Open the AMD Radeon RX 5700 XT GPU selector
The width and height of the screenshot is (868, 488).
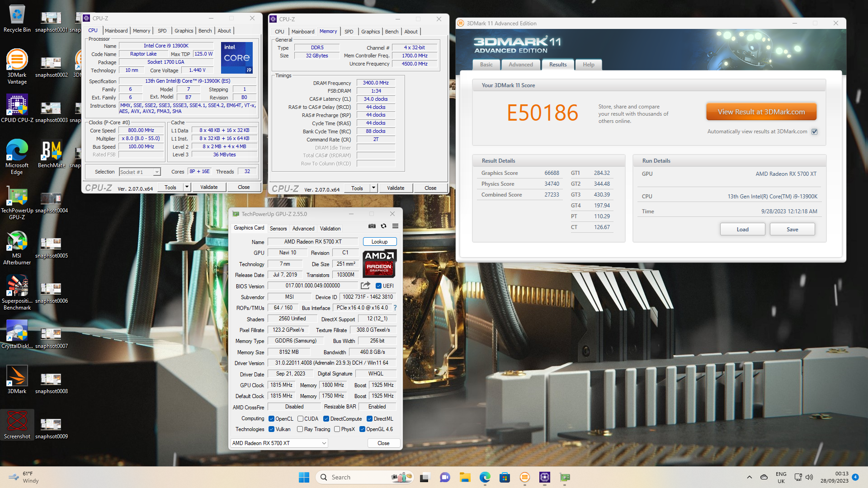point(279,443)
